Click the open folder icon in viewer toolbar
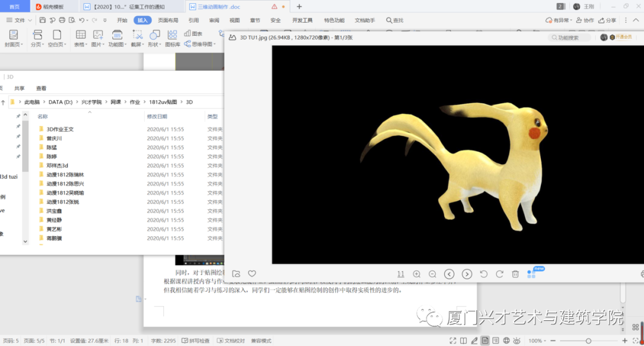This screenshot has width=644, height=346. click(x=236, y=274)
